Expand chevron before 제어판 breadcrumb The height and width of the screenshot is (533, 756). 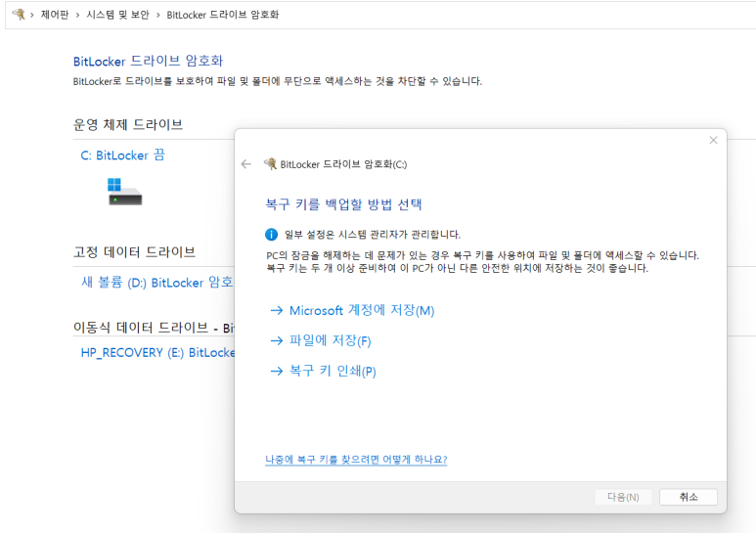coord(32,15)
